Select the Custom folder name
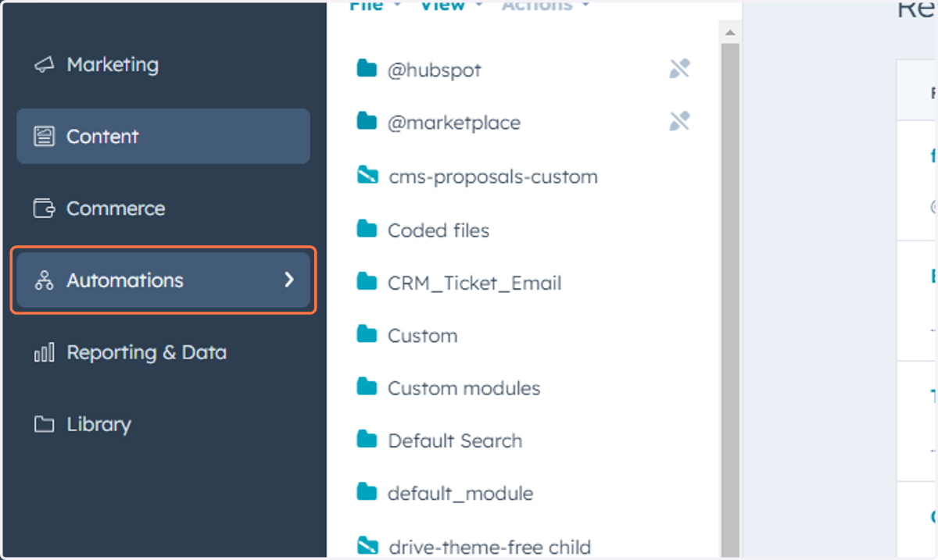The image size is (938, 560). pos(423,336)
